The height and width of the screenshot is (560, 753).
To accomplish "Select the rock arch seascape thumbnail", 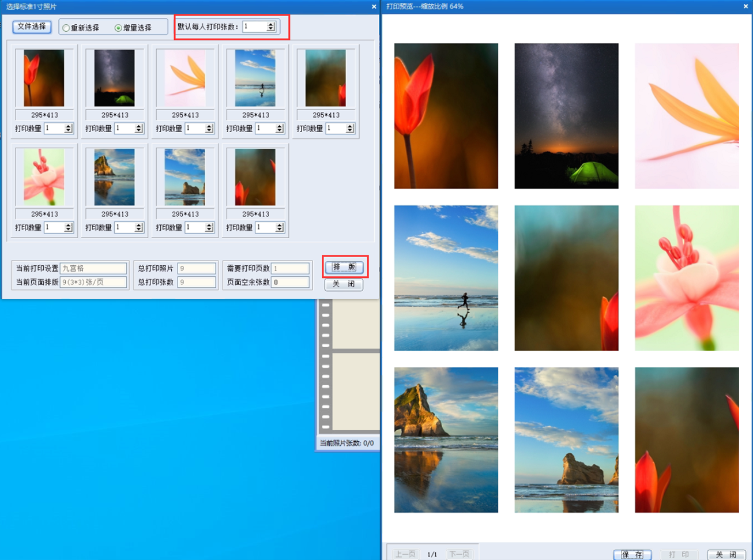I will click(114, 177).
